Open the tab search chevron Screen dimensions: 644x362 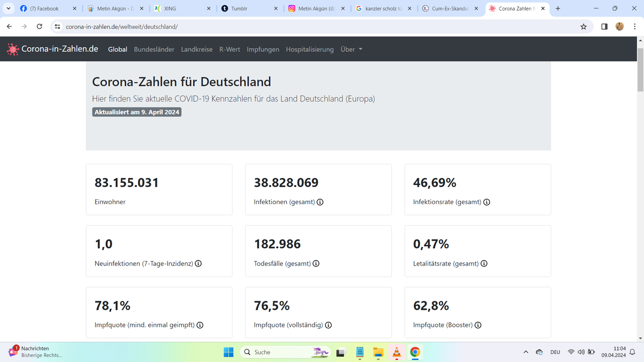tap(8, 8)
